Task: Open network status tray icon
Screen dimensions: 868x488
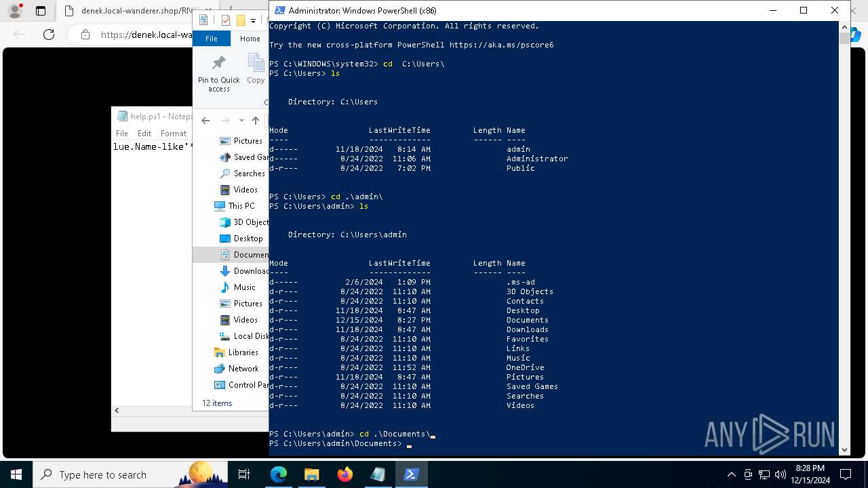Action: (764, 474)
